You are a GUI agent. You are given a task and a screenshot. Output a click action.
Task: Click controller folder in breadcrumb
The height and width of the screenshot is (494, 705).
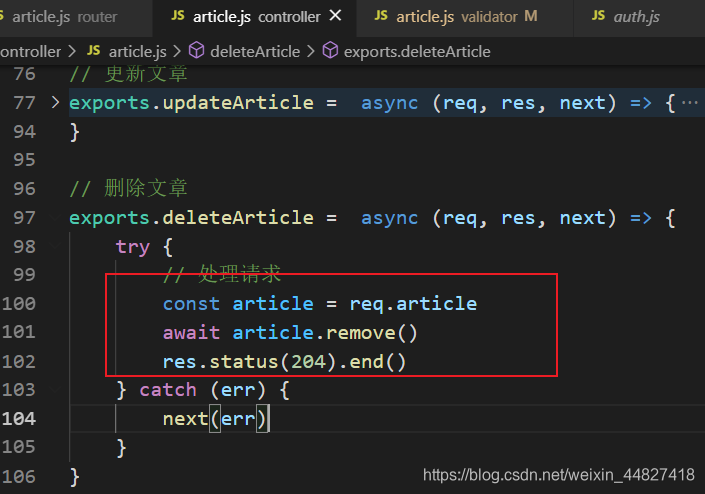31,52
